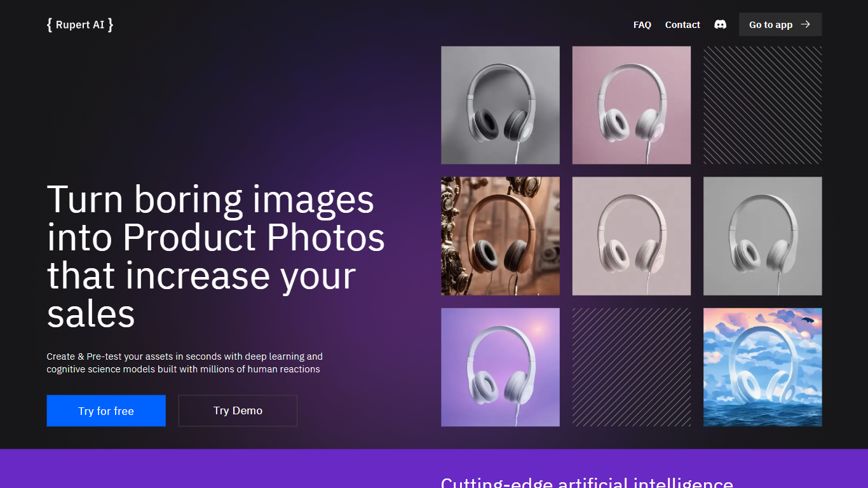
Task: Click the Rupert AI logo
Action: 80,25
